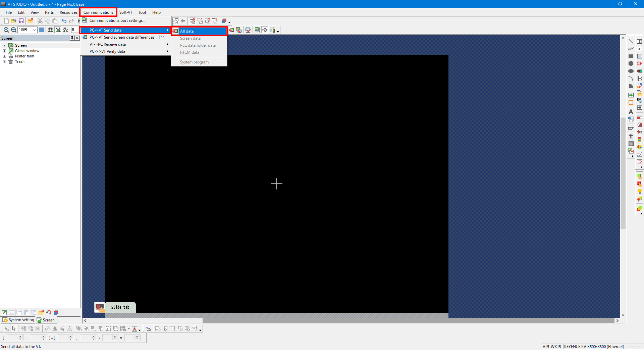
Task: Select 'All data' in the submenu
Action: (187, 31)
